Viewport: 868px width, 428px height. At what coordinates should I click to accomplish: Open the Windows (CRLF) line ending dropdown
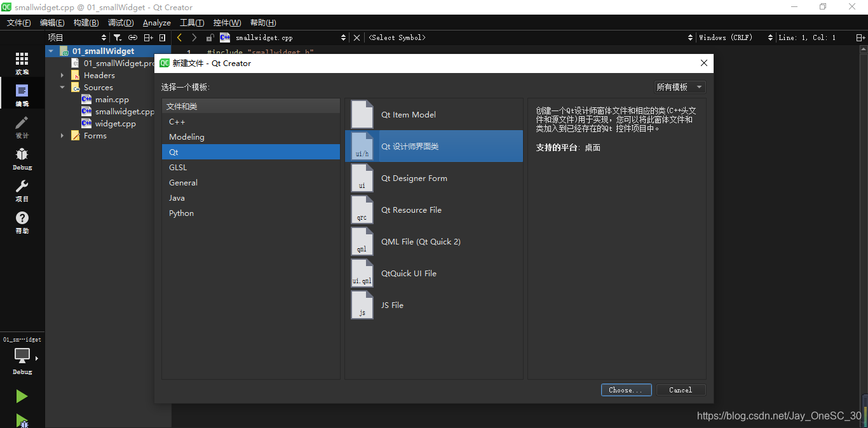click(736, 37)
